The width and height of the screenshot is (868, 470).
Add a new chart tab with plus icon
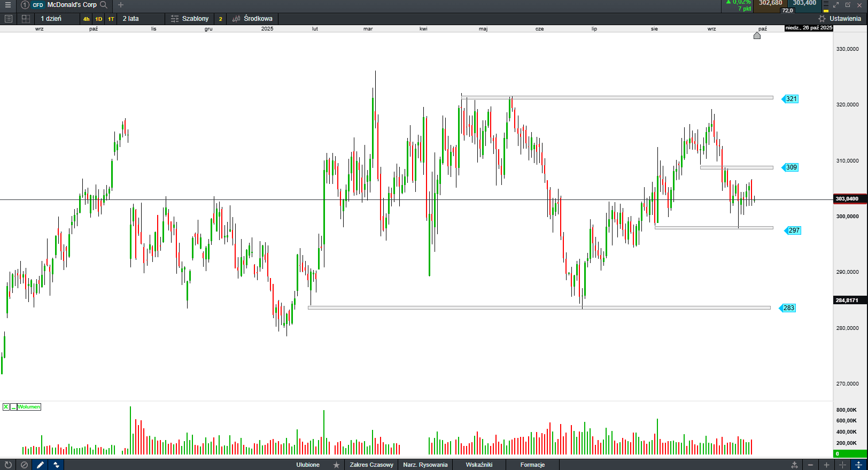[121, 5]
